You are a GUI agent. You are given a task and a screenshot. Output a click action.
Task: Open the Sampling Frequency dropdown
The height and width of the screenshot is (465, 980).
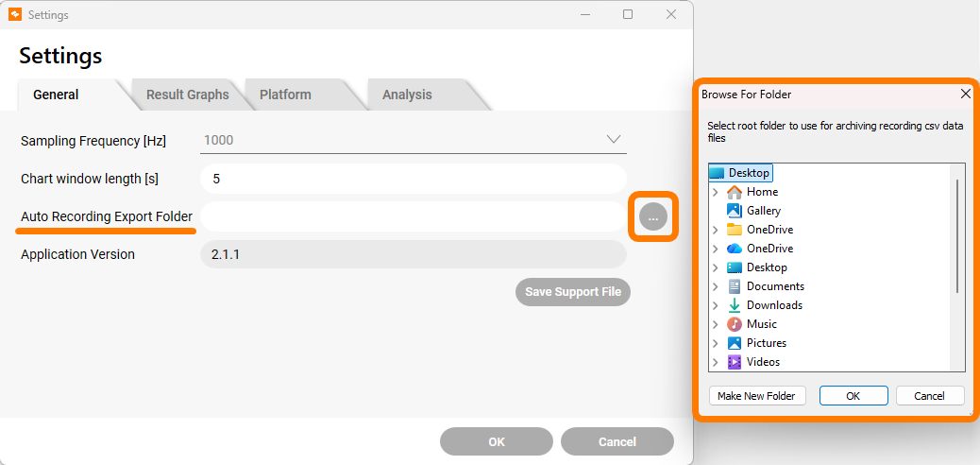[x=414, y=140]
